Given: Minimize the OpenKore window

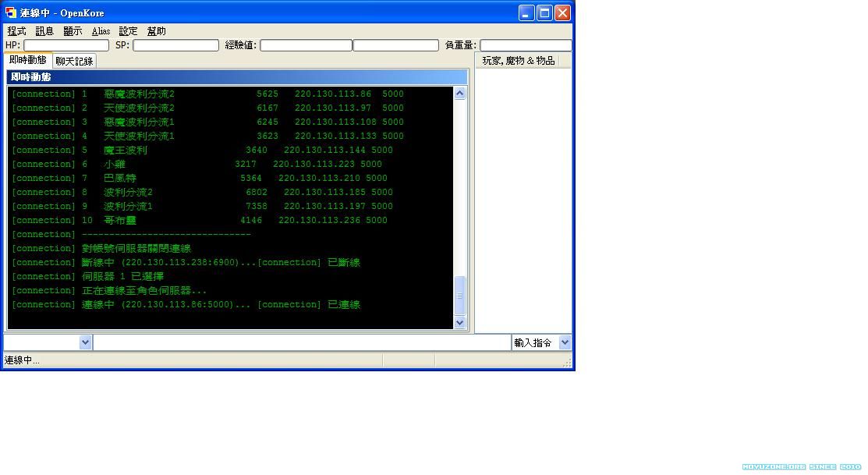Looking at the screenshot, I should [x=526, y=12].
